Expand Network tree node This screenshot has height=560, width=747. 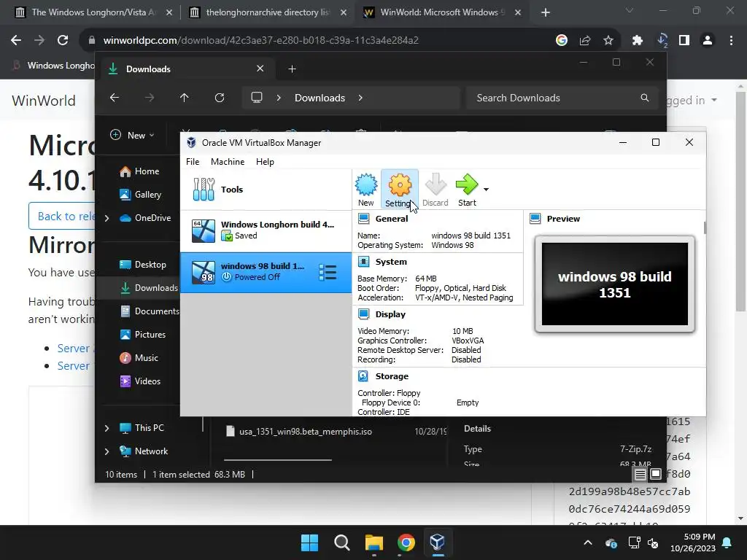pos(107,451)
